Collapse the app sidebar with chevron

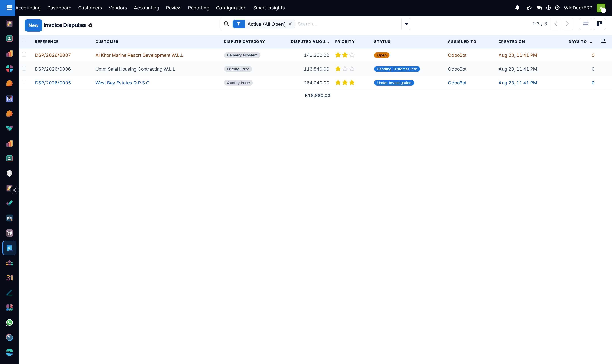[15, 190]
